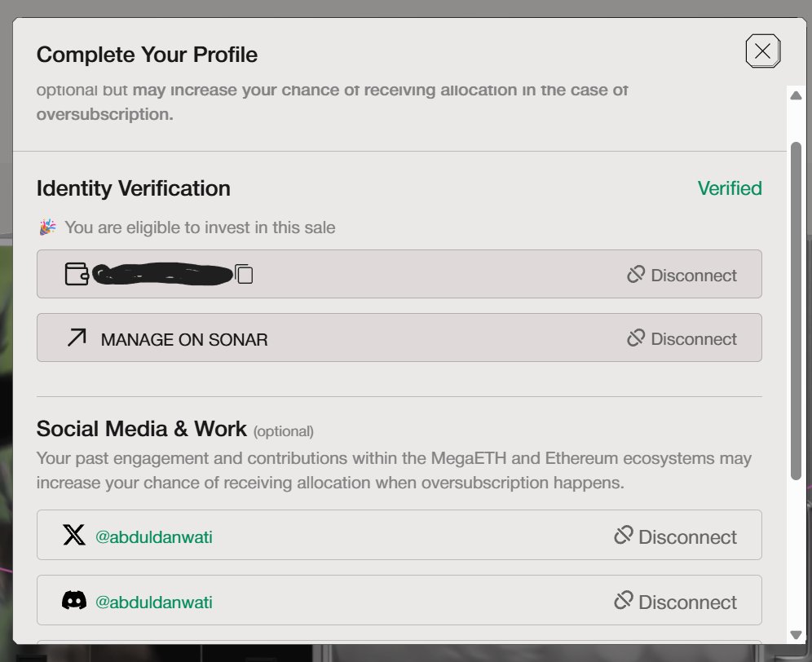Image resolution: width=812 pixels, height=662 pixels.
Task: Click the unlink icon in the Sonar row
Action: coord(636,338)
